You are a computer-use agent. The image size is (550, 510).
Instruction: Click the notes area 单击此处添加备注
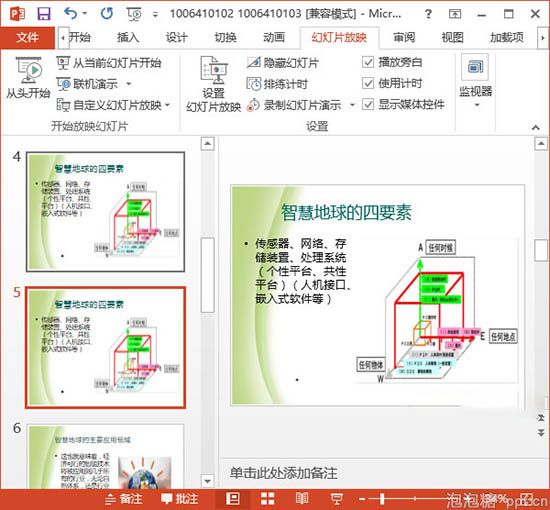coord(284,473)
